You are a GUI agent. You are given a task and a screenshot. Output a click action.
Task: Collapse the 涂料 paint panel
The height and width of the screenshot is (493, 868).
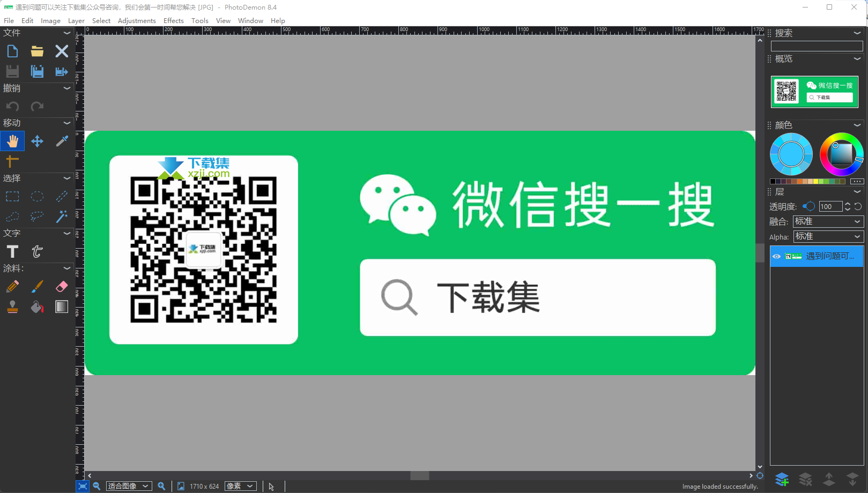tap(67, 268)
